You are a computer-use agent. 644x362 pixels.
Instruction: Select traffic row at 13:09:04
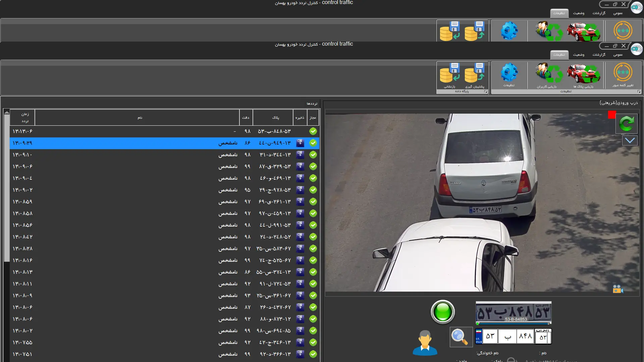[164, 178]
